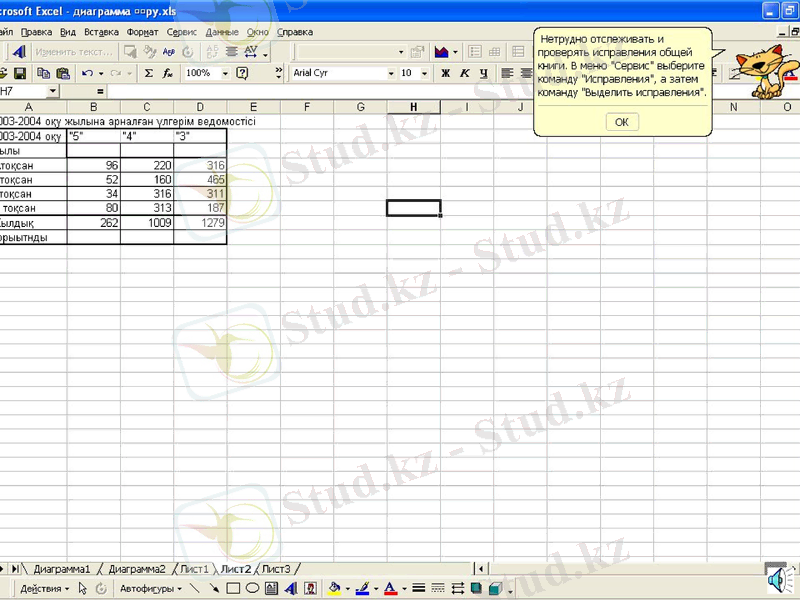Select the Paste Function (fx) icon
Image resolution: width=800 pixels, height=600 pixels.
[165, 73]
